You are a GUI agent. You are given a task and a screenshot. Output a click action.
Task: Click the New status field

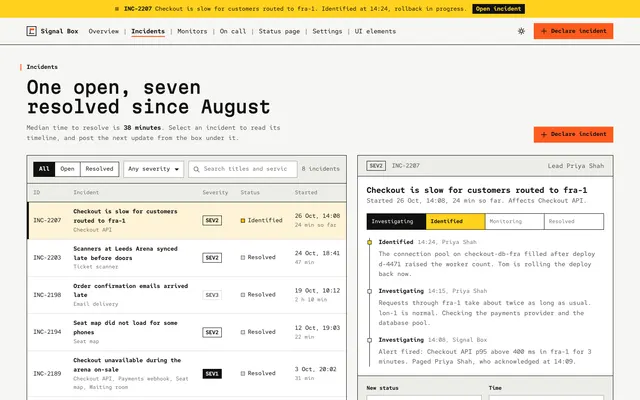424,397
